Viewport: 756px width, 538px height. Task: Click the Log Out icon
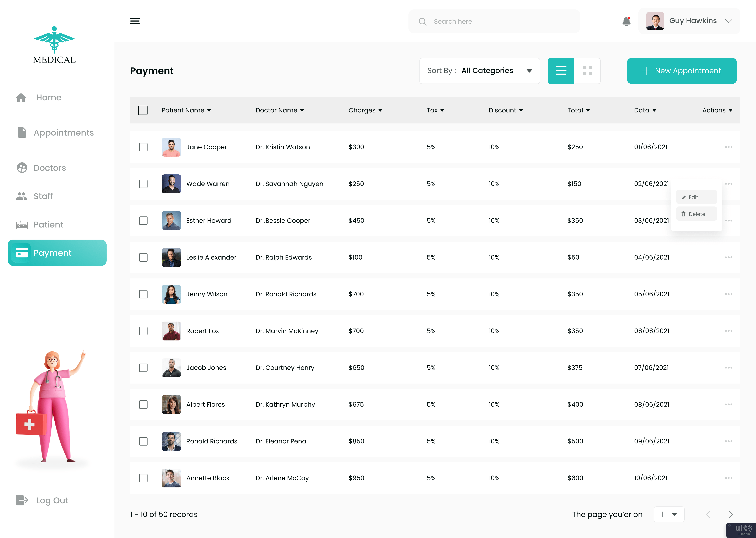[x=22, y=500]
